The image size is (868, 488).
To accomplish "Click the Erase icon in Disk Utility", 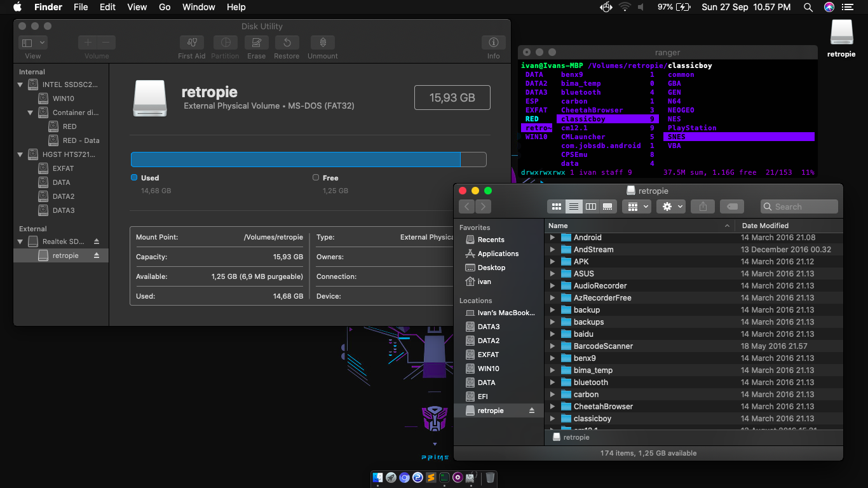I will tap(256, 43).
